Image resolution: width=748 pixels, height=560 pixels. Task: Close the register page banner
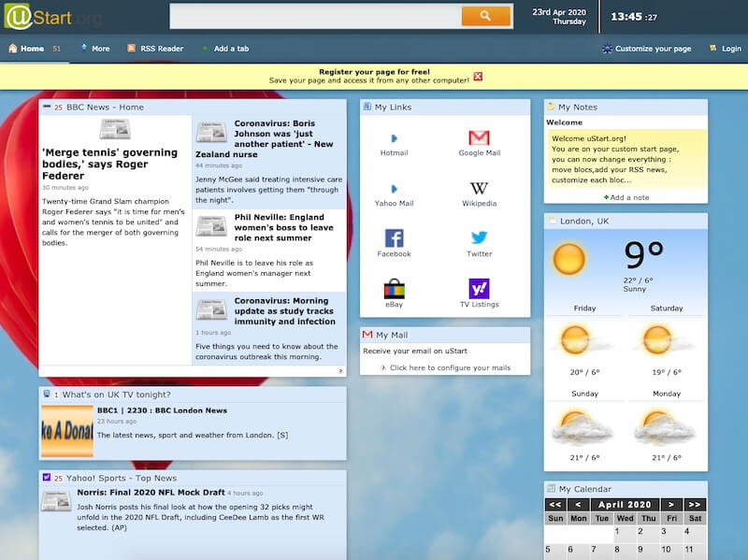pyautogui.click(x=478, y=77)
